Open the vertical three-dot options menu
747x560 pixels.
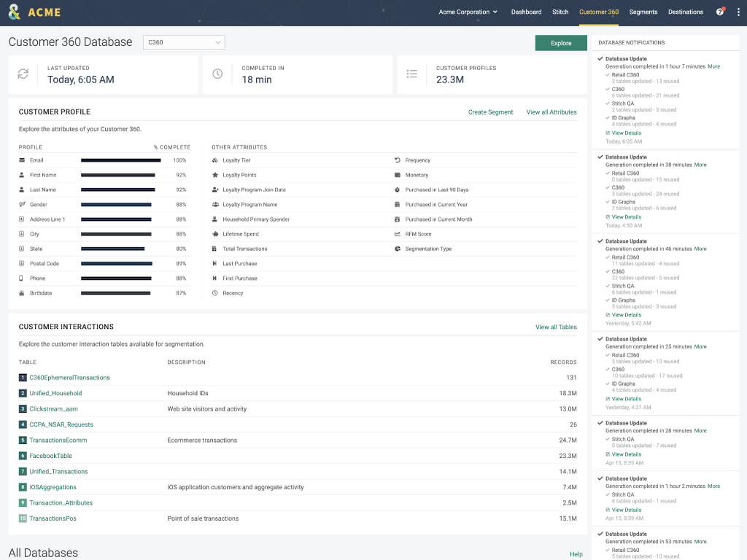tap(738, 12)
